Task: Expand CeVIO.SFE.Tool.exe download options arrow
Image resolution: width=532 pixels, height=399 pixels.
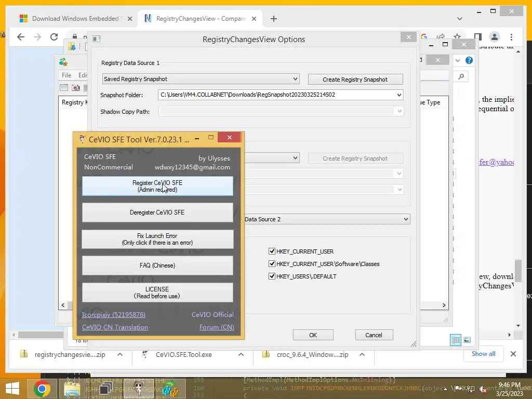Action: pyautogui.click(x=241, y=354)
